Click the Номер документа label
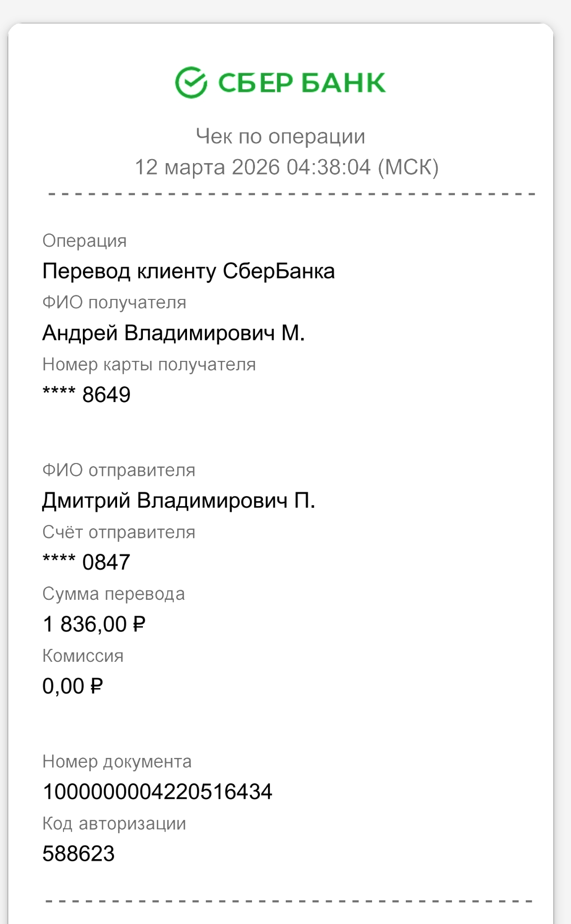 point(117,761)
